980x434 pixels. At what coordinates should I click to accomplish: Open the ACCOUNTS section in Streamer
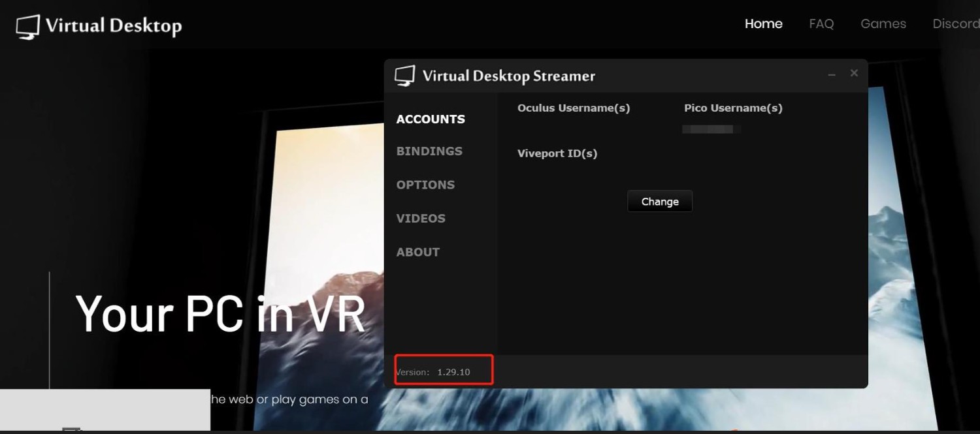[431, 119]
